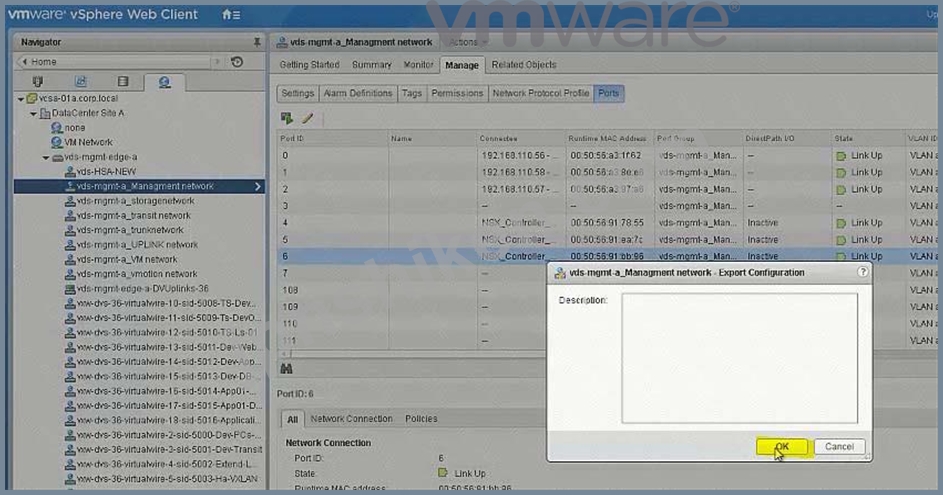The width and height of the screenshot is (943, 495).
Task: Select the All details tab
Action: 292,419
